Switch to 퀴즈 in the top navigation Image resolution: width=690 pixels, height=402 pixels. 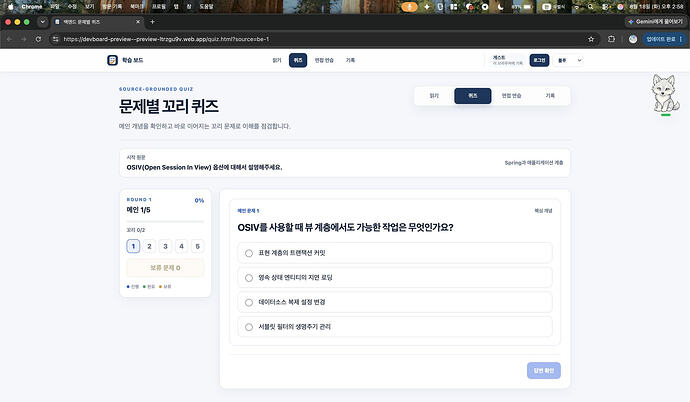click(x=298, y=60)
